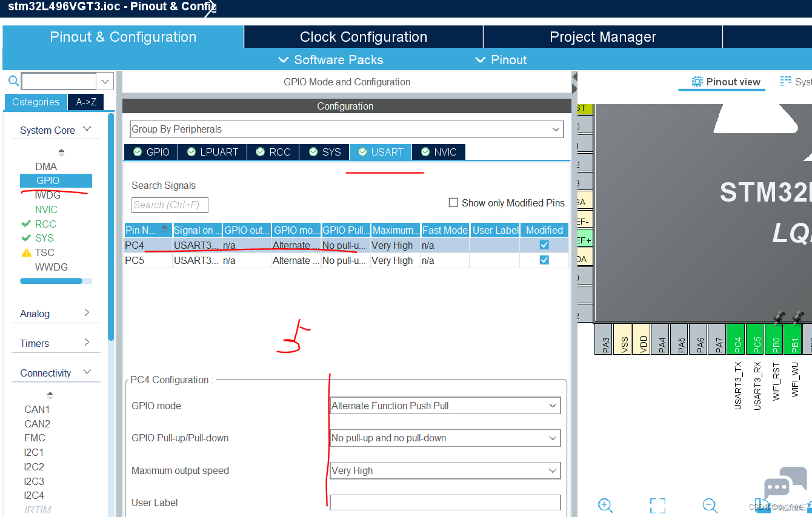
Task: Select CAN1 in Connectivity list
Action: click(x=37, y=409)
